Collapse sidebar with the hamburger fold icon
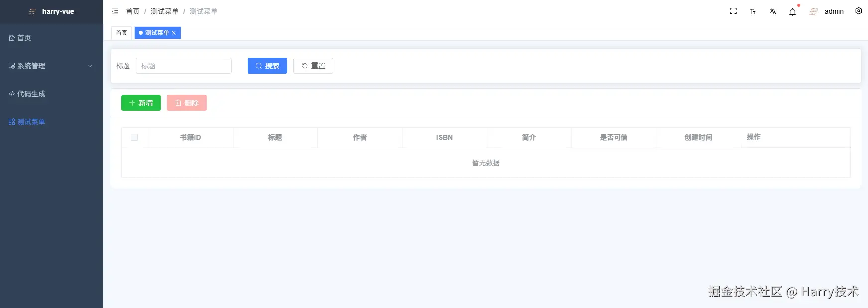 click(115, 11)
